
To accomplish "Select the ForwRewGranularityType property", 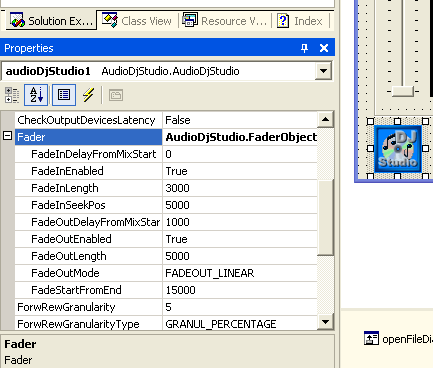I will [88, 324].
